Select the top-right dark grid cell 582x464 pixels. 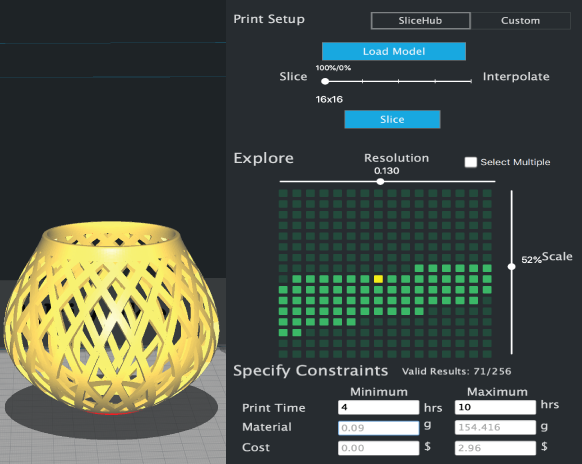487,193
